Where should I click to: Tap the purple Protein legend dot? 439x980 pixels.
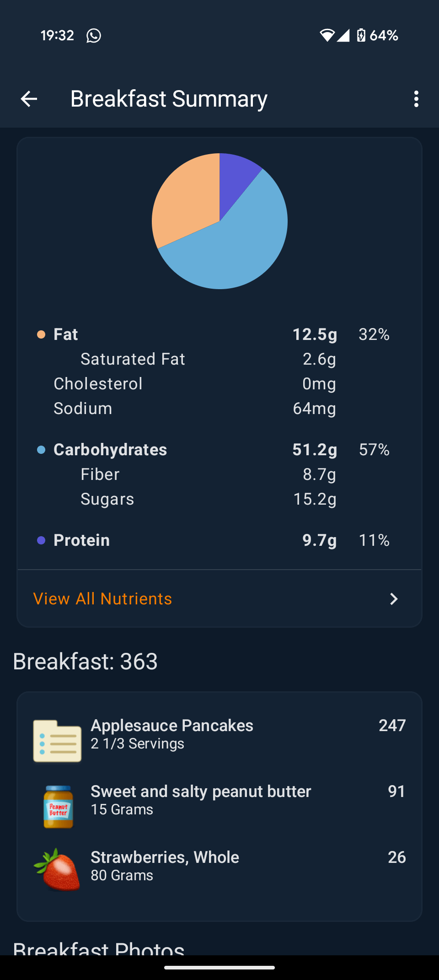coord(41,540)
